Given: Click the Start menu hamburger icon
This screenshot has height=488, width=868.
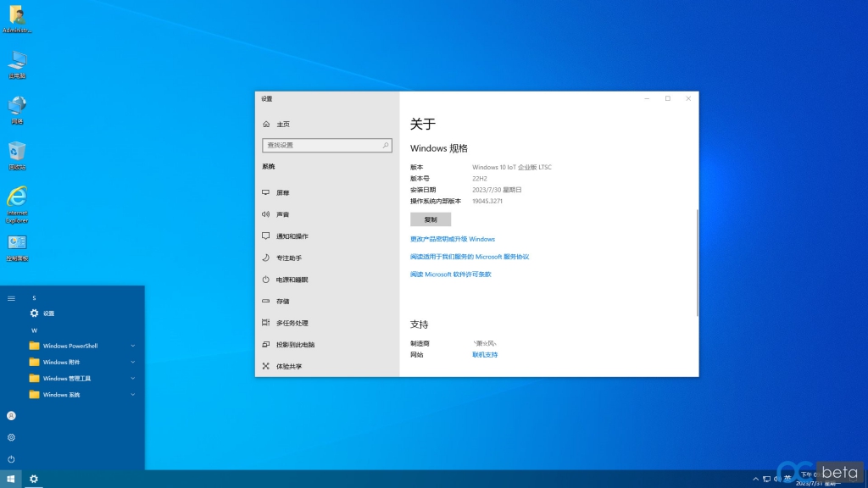Looking at the screenshot, I should pos(11,298).
